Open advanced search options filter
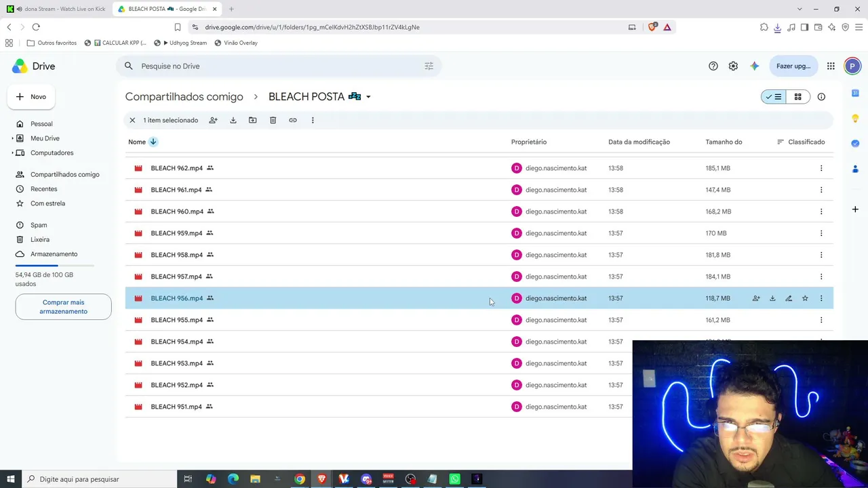868x488 pixels. [429, 66]
